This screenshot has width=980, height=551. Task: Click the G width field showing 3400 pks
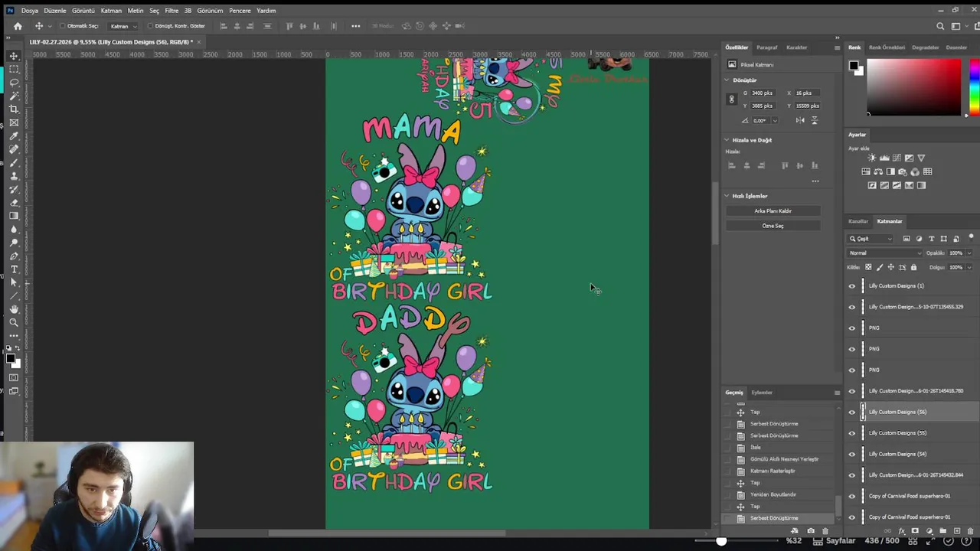click(763, 93)
